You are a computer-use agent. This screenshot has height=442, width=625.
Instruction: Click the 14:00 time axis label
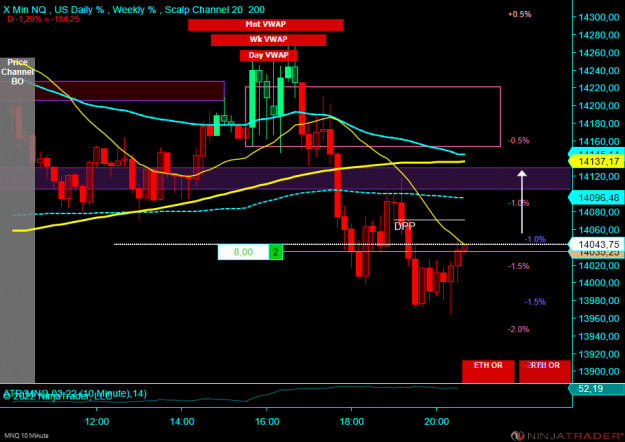point(182,422)
